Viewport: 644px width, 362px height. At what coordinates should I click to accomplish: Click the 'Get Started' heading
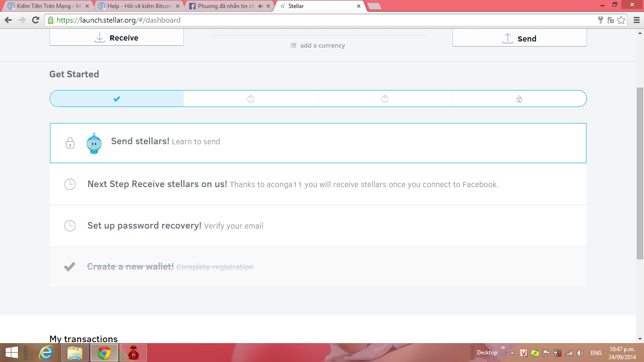pyautogui.click(x=74, y=74)
